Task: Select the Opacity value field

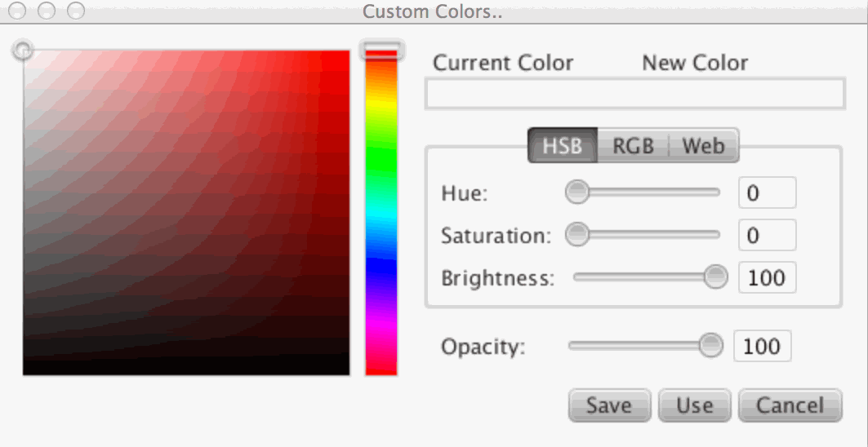Action: point(762,347)
